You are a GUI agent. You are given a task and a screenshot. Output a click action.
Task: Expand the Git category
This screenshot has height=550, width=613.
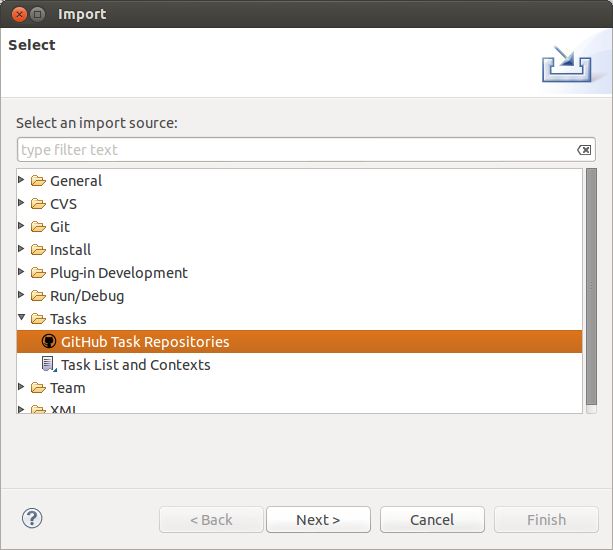21,226
